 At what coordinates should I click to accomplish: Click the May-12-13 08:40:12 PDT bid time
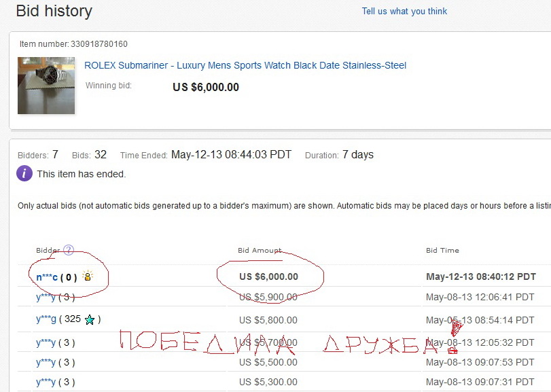tap(480, 277)
